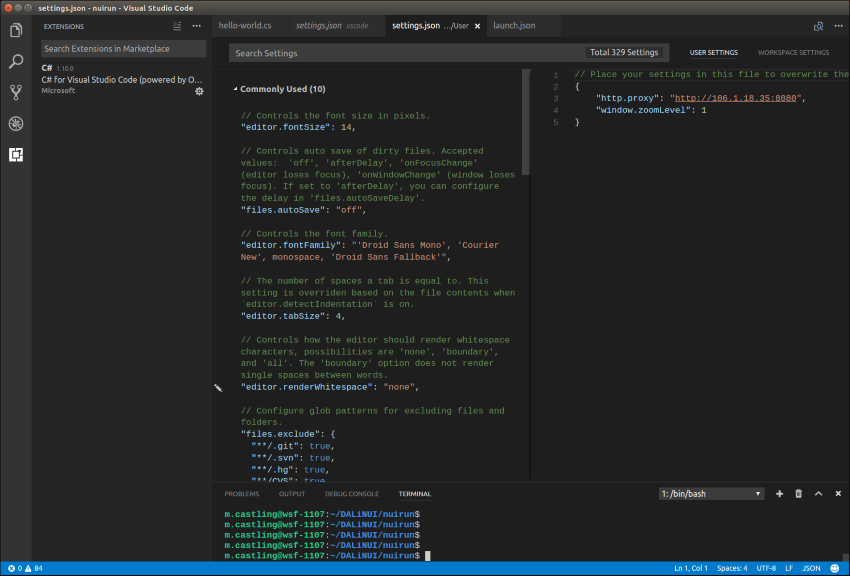Viewport: 850px width, 576px height.
Task: Click the errors and warnings count in status bar
Action: [25, 568]
